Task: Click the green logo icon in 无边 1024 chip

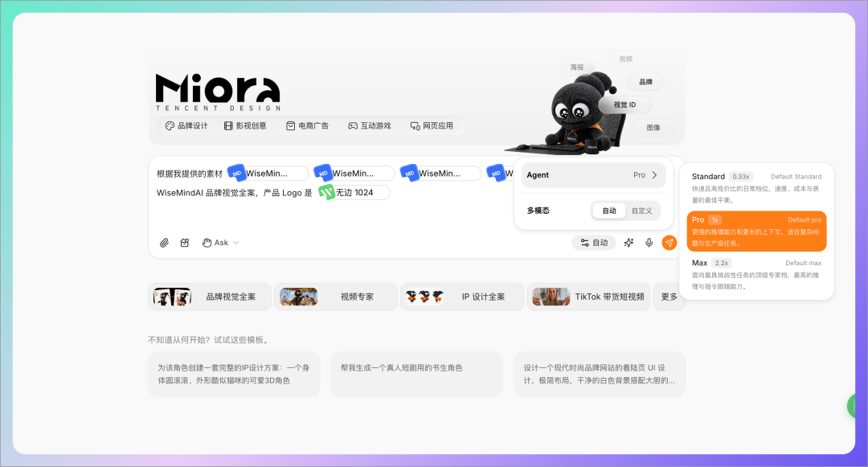Action: pos(326,193)
